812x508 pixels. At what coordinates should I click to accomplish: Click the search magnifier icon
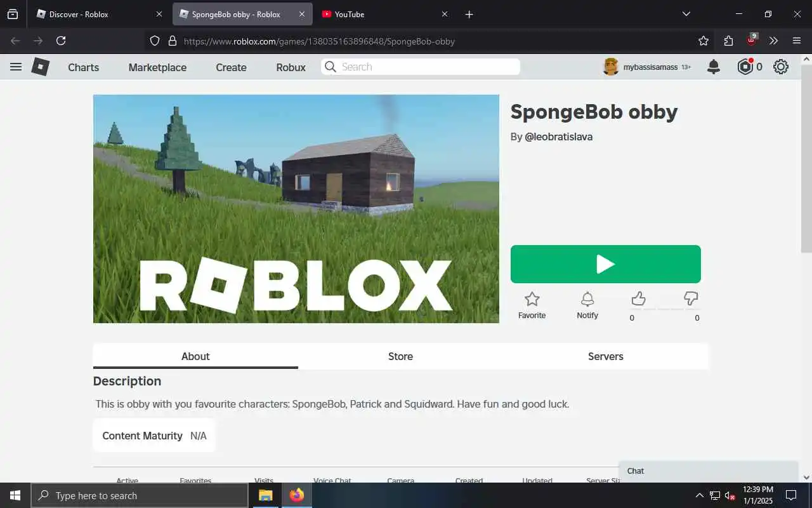[331, 67]
